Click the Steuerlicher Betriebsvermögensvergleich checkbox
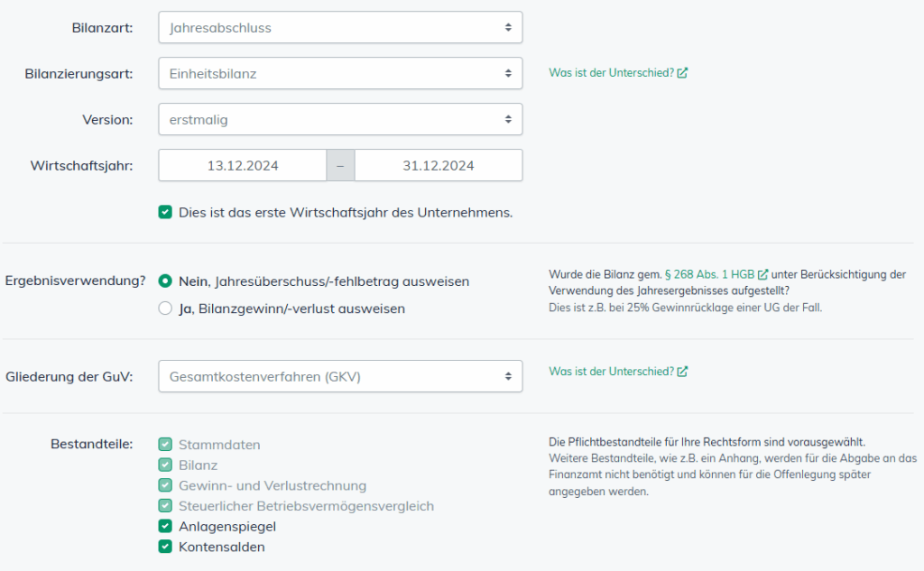Screen dimensions: 924x571 tap(165, 506)
